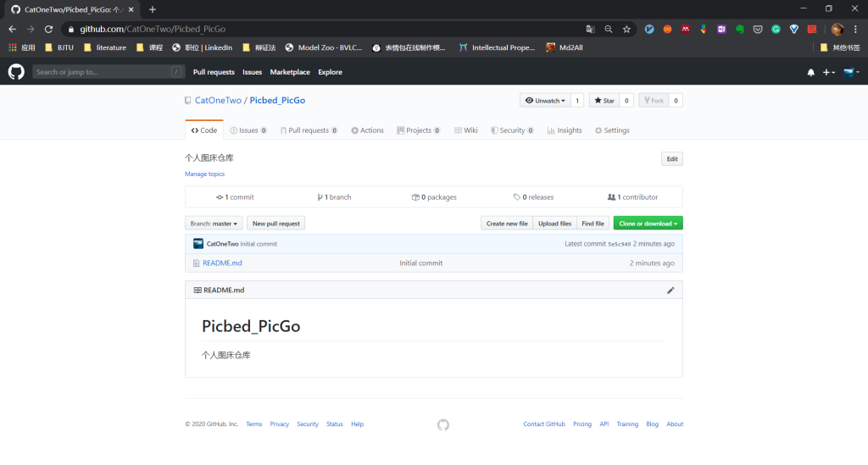Click the purple OneNote extension icon
This screenshot has height=465, width=868.
click(x=721, y=30)
